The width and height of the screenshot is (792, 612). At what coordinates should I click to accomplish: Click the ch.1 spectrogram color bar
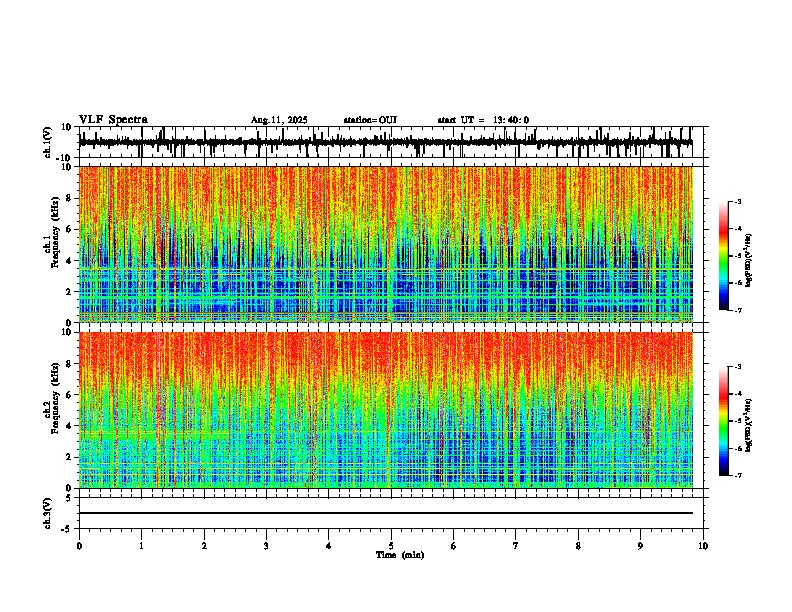(723, 256)
